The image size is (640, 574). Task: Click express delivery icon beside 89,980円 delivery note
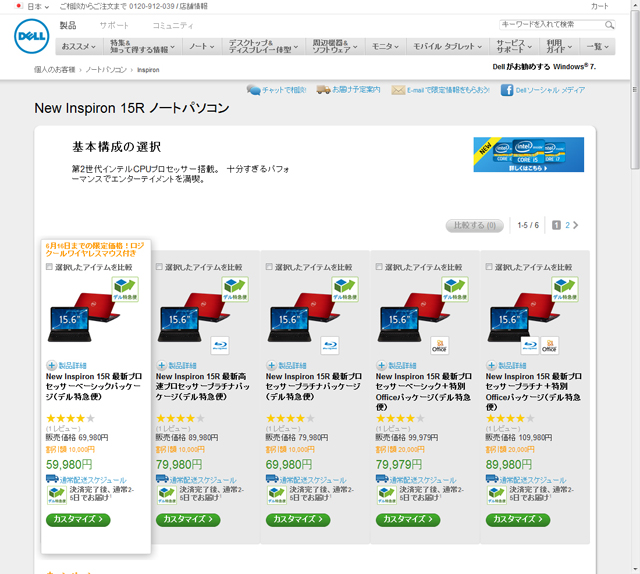click(497, 495)
